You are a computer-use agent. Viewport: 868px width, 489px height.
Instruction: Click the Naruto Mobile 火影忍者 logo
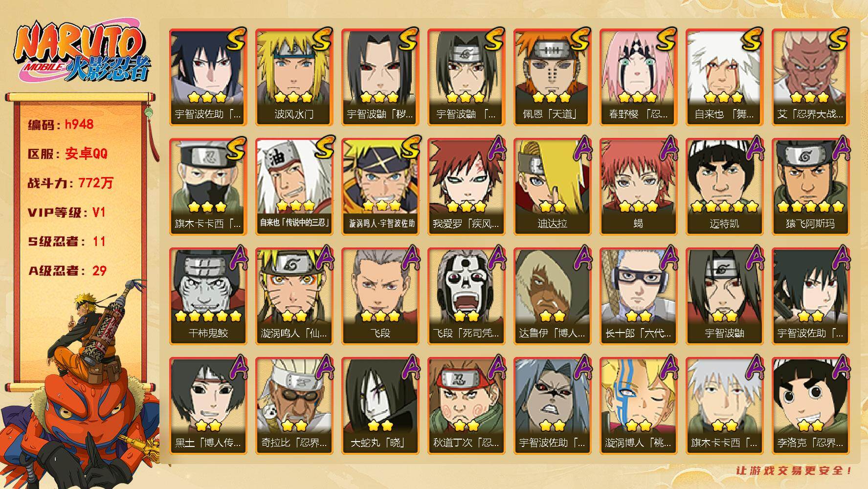tap(80, 52)
